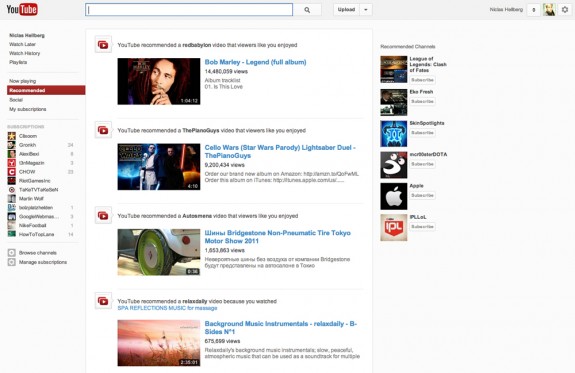Image resolution: width=575 pixels, height=373 pixels.
Task: Click the HowToTopLane subscription icon
Action: [x=12, y=234]
